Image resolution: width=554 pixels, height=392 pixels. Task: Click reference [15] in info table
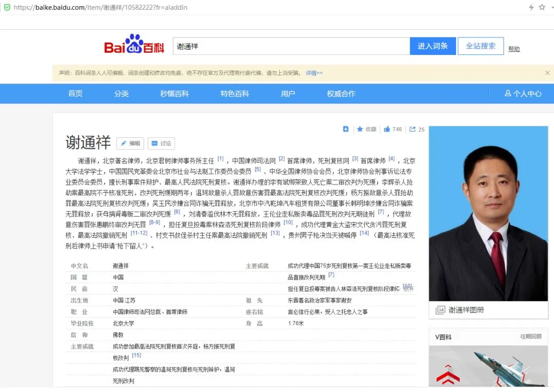click(136, 355)
